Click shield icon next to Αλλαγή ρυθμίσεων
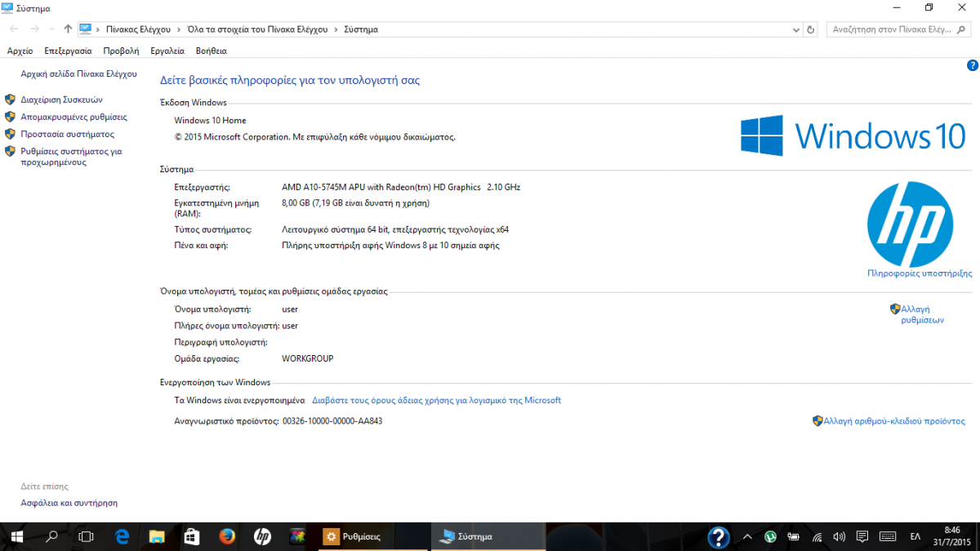 [895, 309]
